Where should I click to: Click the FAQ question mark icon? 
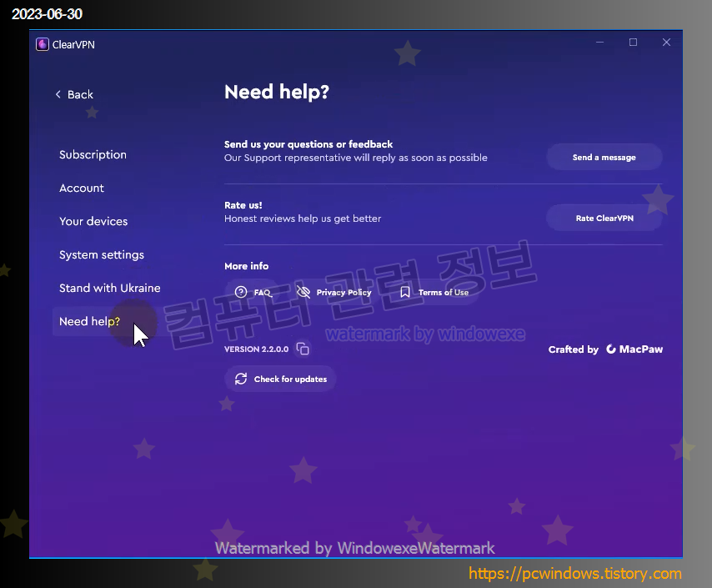click(241, 292)
